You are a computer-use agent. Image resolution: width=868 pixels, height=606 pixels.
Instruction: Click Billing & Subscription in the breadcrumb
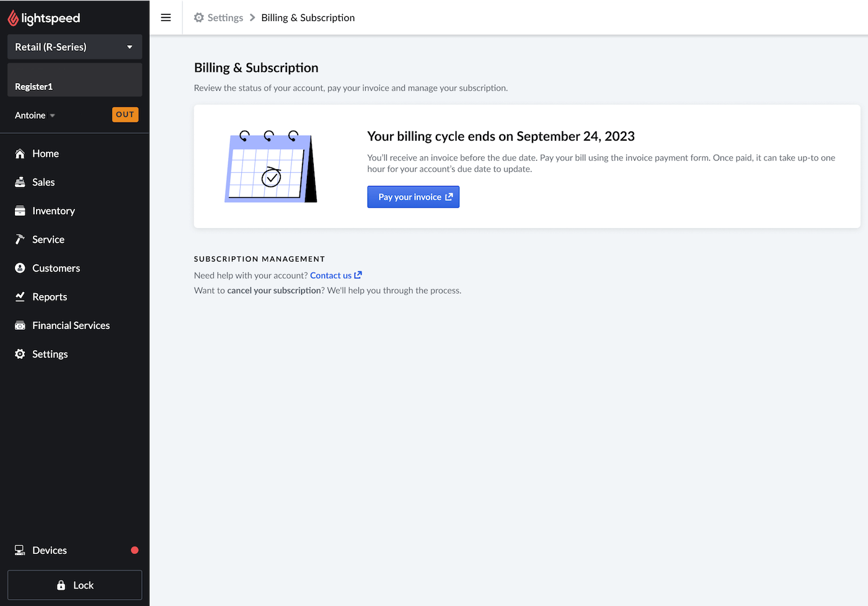click(x=308, y=17)
